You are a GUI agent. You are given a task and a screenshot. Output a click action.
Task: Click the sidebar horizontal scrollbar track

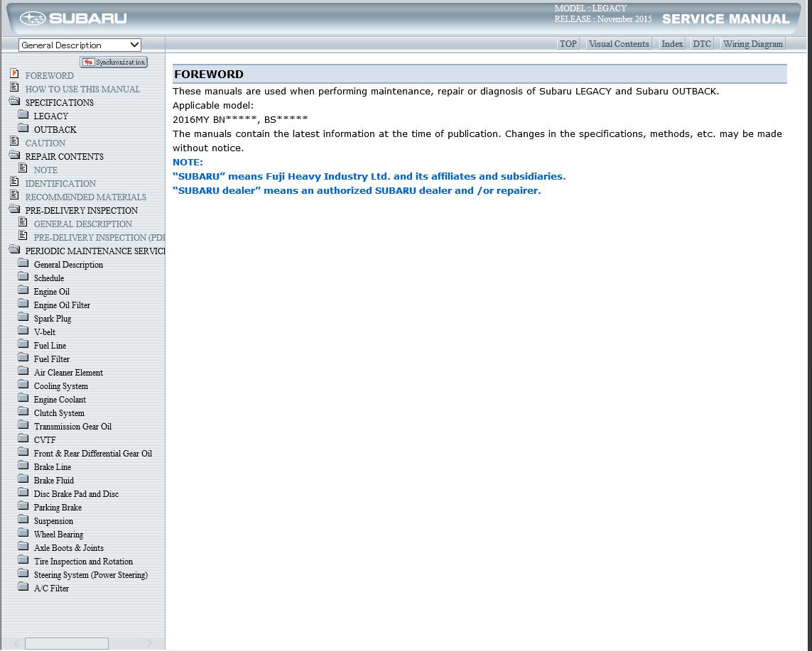83,643
